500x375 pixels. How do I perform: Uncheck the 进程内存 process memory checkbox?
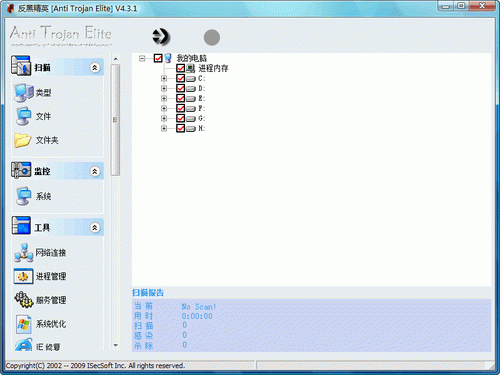(x=181, y=68)
